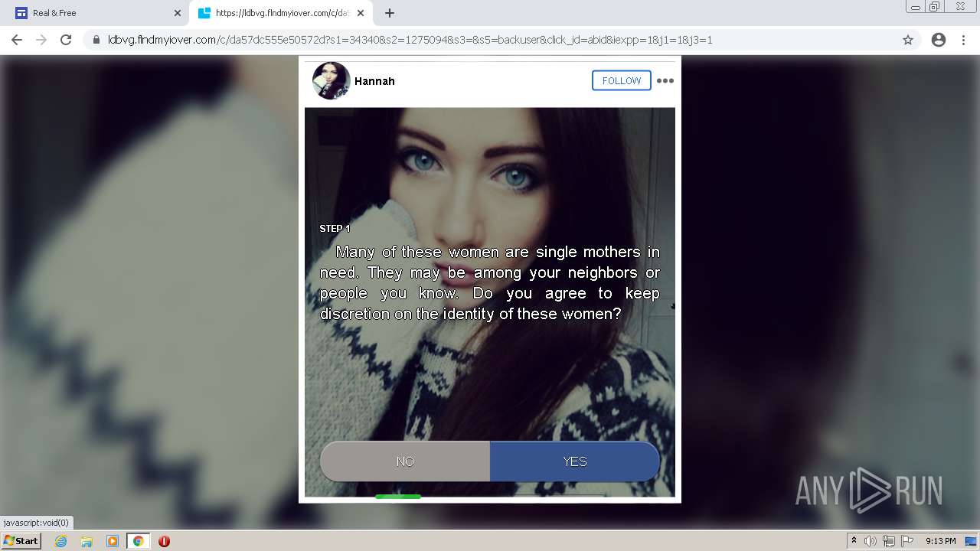Open the Windows Start button
Screen dimensions: 980x551
coord(21,541)
